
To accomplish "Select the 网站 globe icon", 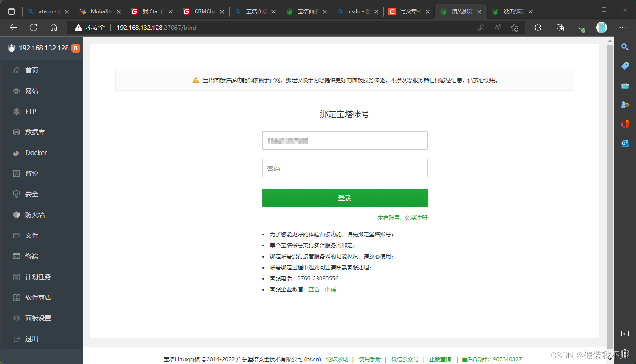I will 17,91.
